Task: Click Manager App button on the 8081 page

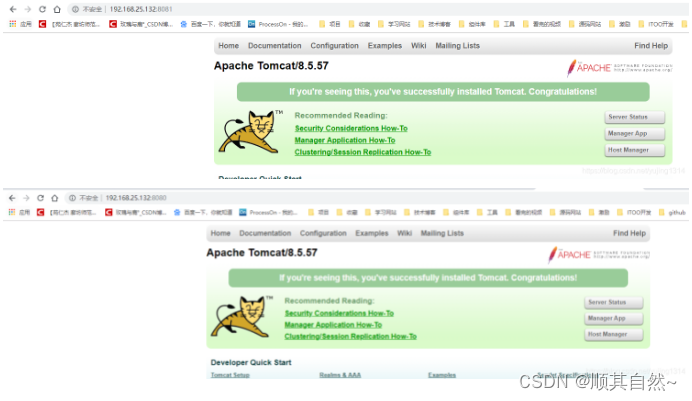Action: coord(635,133)
